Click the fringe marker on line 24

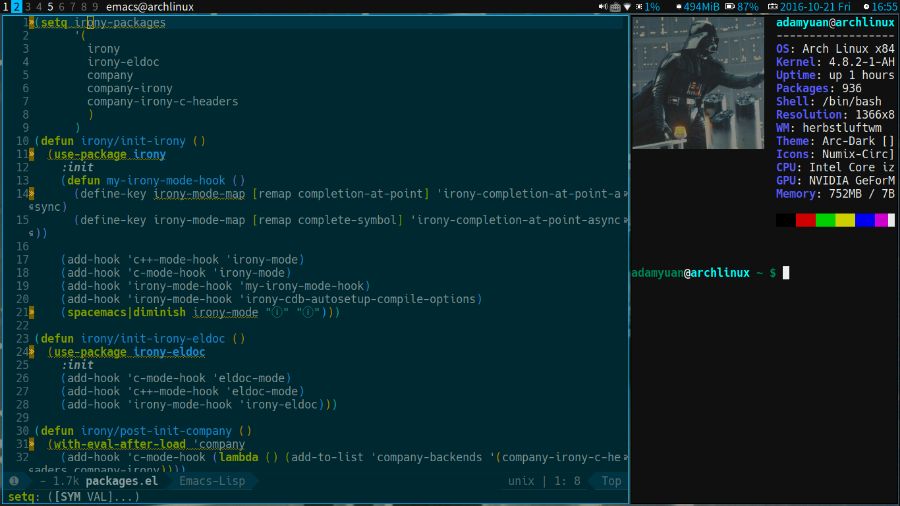(x=32, y=352)
